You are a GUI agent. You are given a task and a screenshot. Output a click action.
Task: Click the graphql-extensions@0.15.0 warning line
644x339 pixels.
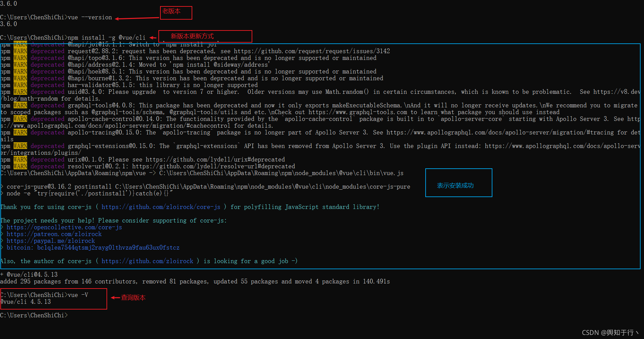(320, 149)
